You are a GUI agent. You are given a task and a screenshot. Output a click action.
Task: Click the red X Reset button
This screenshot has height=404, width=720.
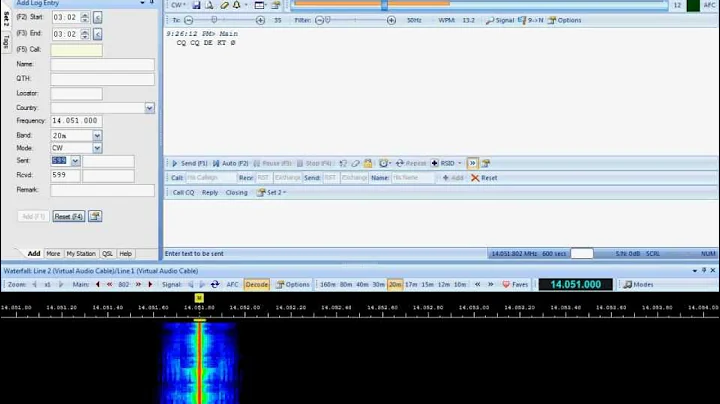pyautogui.click(x=484, y=178)
